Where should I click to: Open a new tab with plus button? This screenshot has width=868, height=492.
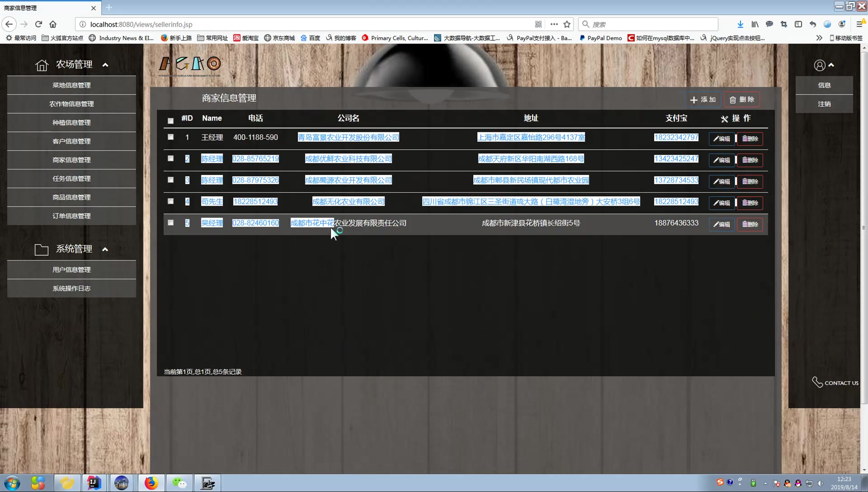[109, 8]
